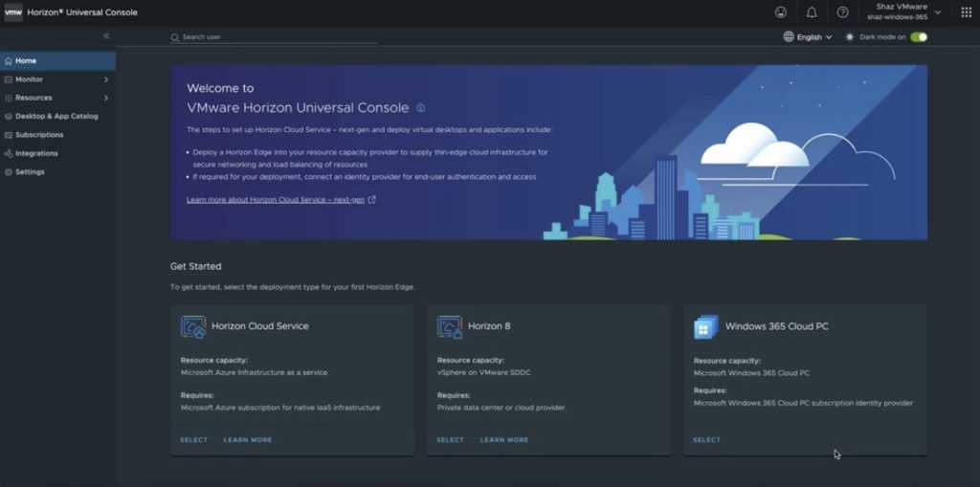Click the Horizon Cloud Service card icon

[x=193, y=327]
